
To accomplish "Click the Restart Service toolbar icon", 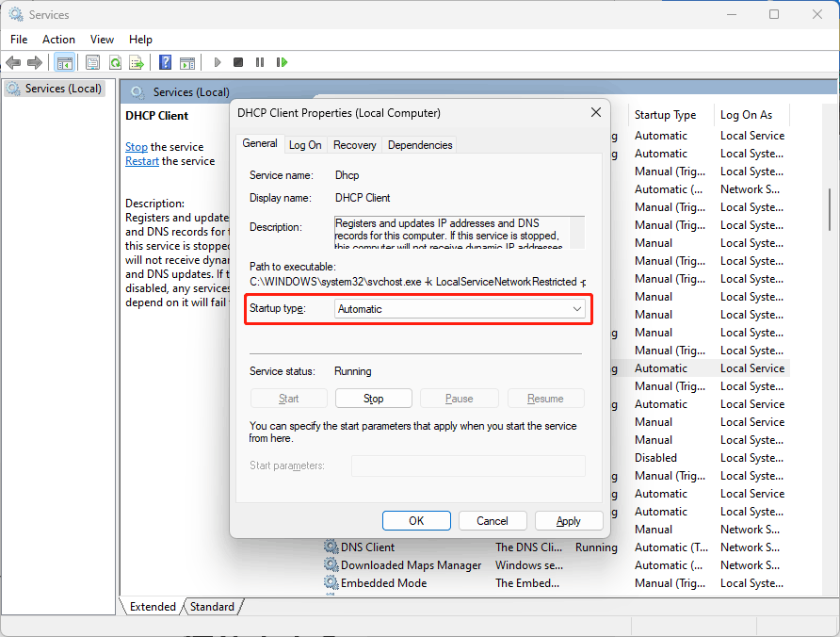I will click(x=282, y=62).
